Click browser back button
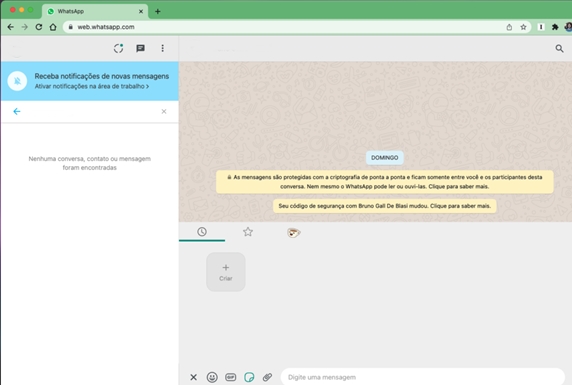Viewport: 572px width, 385px height. (11, 27)
